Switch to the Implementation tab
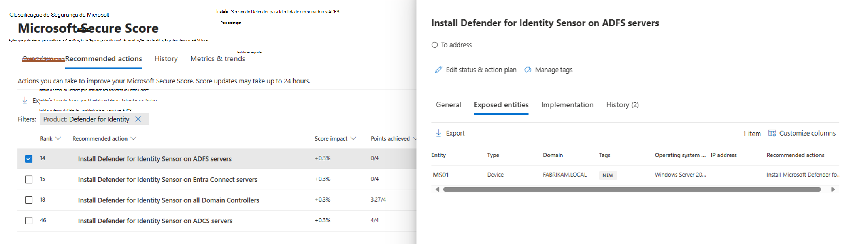Image resolution: width=868 pixels, height=247 pixels. 567,105
